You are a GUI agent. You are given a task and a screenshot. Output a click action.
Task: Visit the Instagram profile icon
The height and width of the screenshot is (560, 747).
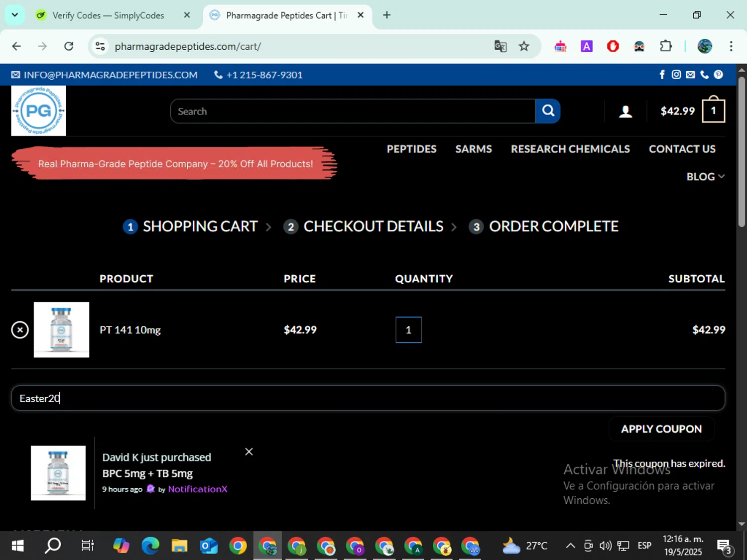point(676,75)
